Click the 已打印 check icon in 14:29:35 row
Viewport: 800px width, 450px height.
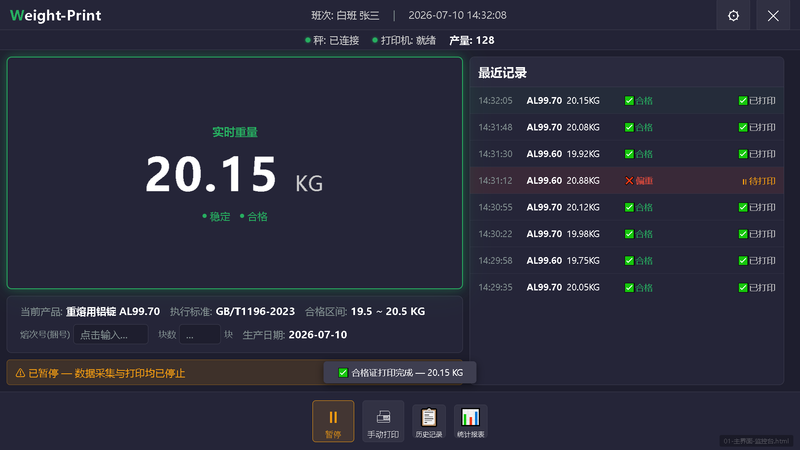click(743, 287)
